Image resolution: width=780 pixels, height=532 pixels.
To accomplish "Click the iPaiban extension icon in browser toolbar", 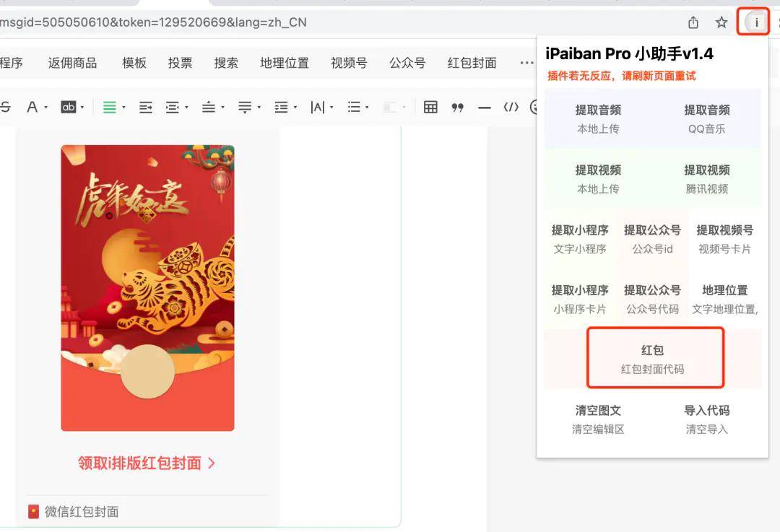I will tap(756, 22).
